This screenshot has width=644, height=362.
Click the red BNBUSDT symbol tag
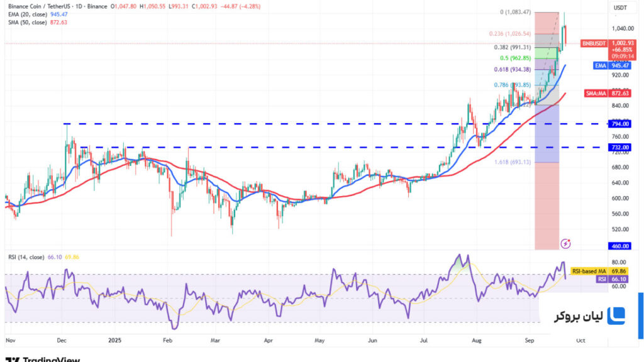click(x=594, y=43)
